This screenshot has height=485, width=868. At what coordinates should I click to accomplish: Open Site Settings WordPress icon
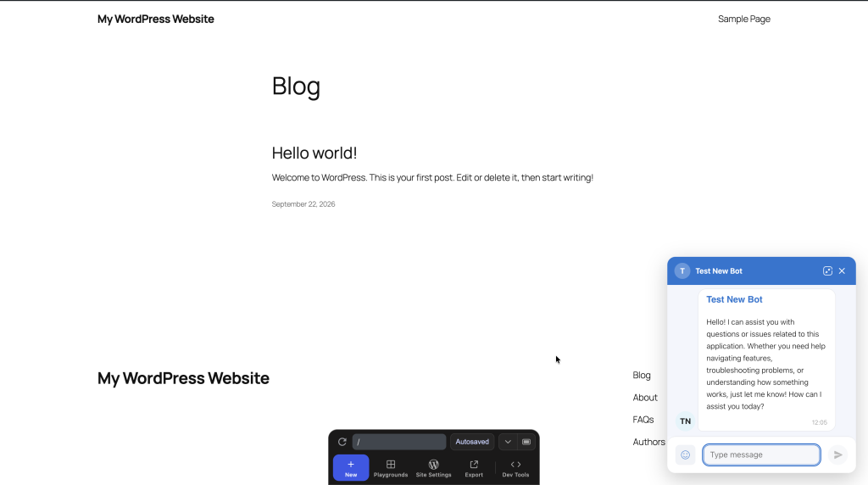433,468
